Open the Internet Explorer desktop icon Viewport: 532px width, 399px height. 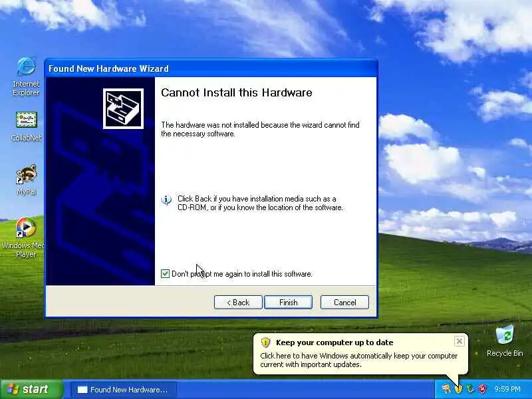[26, 76]
